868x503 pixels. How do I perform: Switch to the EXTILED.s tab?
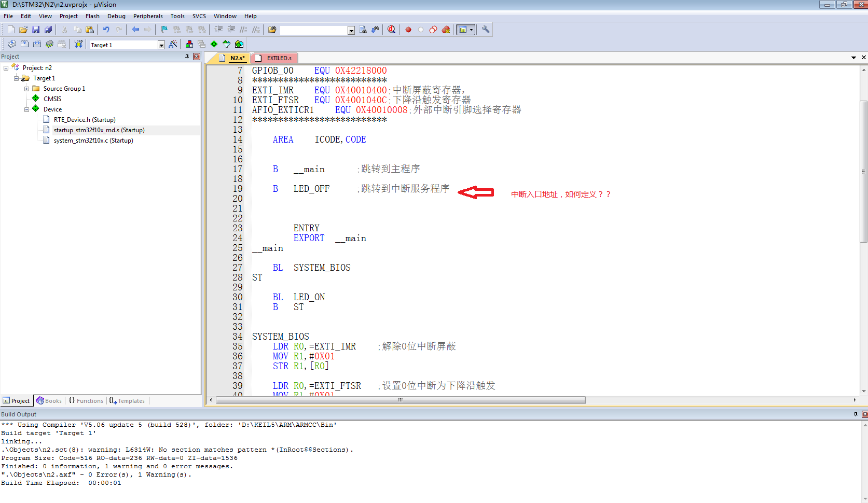click(275, 58)
